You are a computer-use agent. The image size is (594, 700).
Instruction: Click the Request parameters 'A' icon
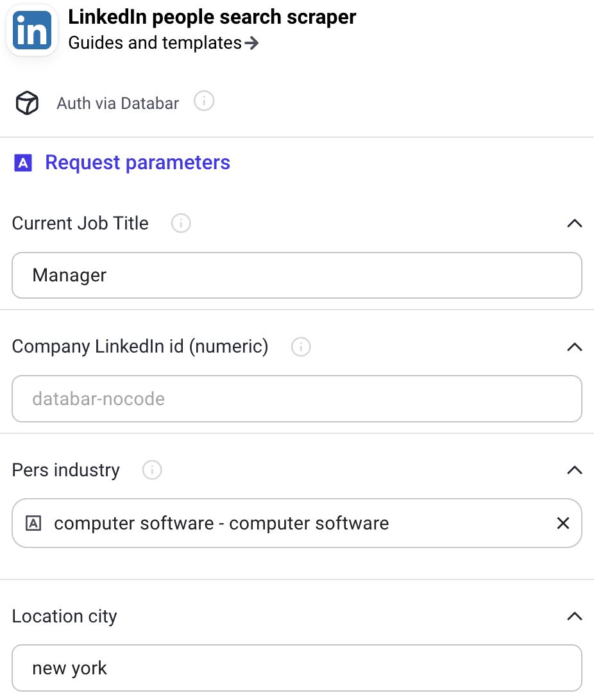tap(23, 163)
